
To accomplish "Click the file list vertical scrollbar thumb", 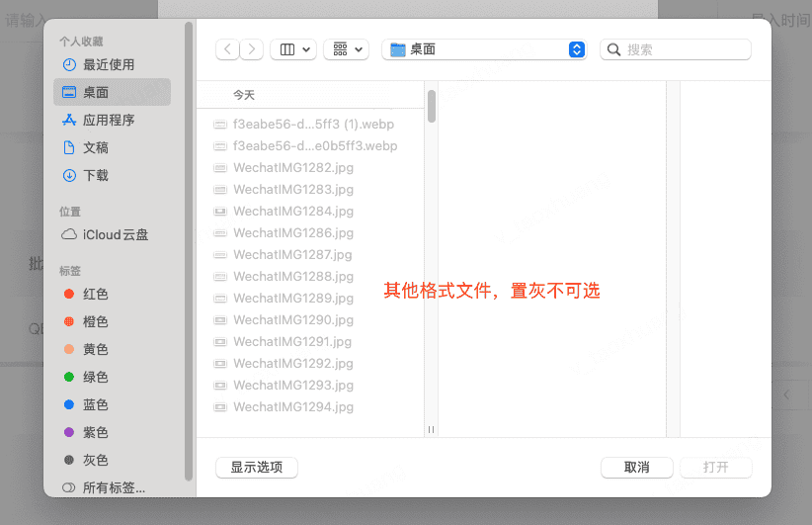I will (432, 106).
